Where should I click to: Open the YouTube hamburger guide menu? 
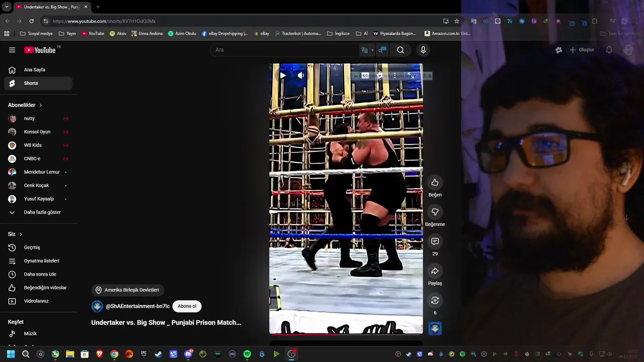(12, 50)
